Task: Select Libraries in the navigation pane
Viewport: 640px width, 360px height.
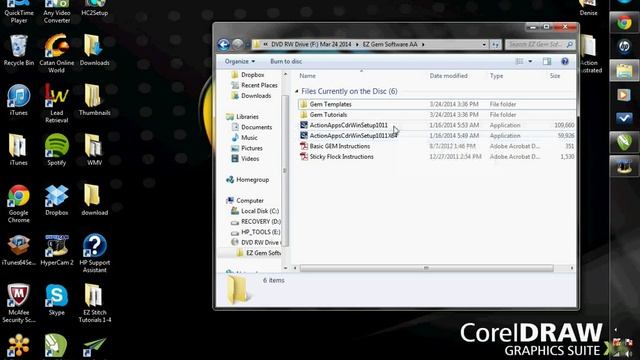Action: click(x=247, y=116)
